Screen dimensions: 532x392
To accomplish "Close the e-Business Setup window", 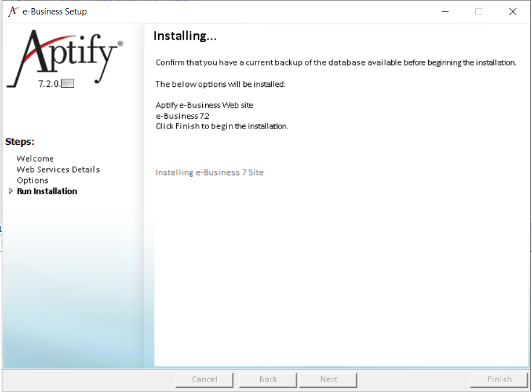I will pyautogui.click(x=513, y=12).
